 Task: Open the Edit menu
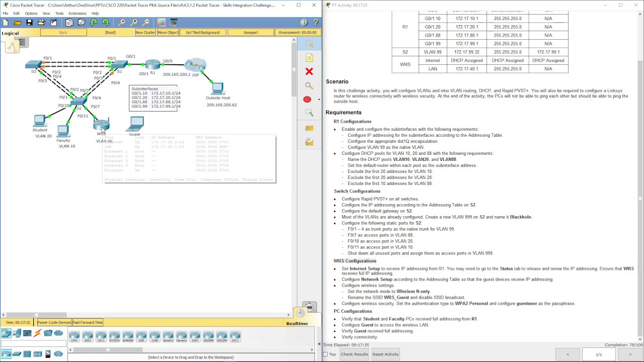(x=17, y=13)
